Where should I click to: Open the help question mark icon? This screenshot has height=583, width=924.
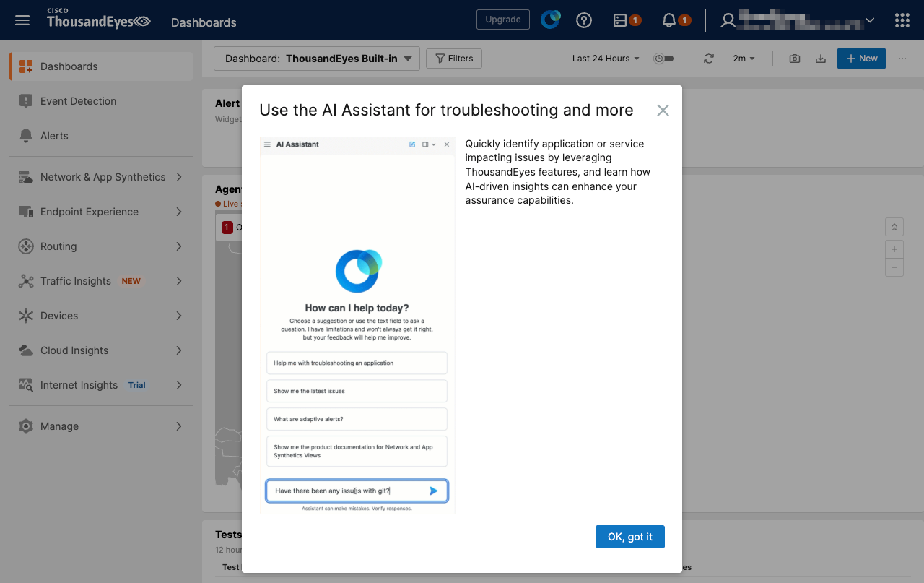pyautogui.click(x=584, y=20)
